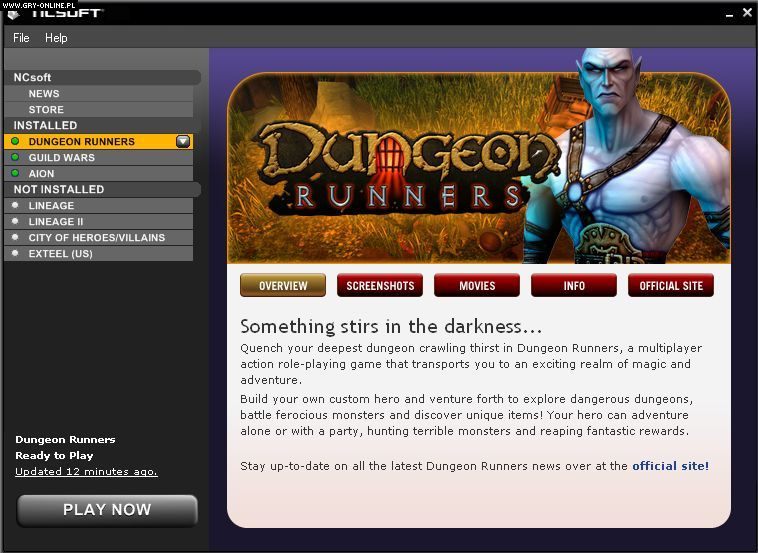Open the File menu
Viewport: 758px width, 553px height.
(x=21, y=38)
